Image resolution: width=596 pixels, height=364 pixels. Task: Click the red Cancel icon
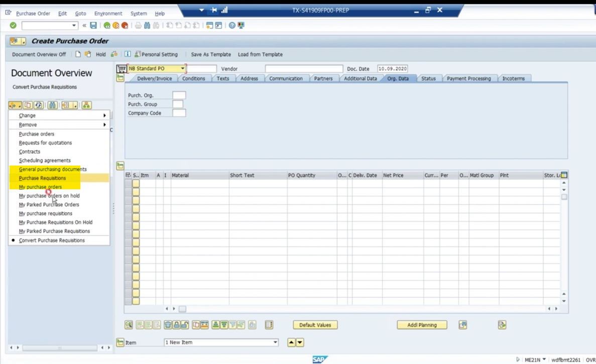click(125, 26)
